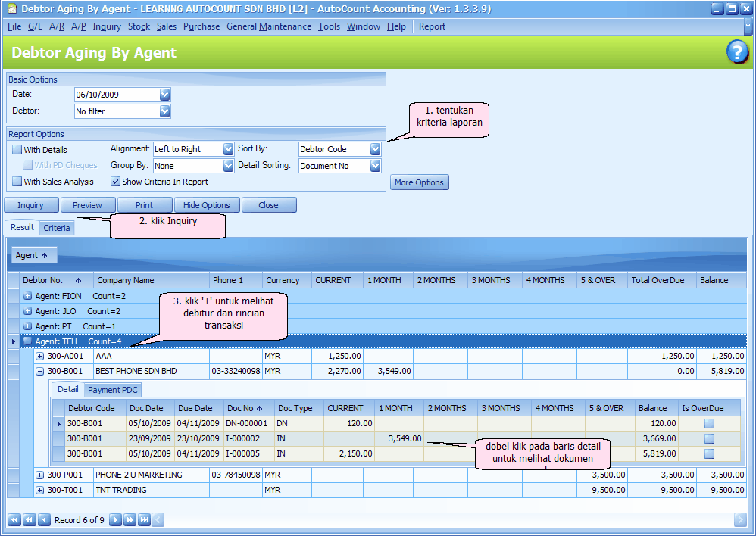Collapse Agent: TEH group minus icon
The image size is (756, 536).
pyautogui.click(x=27, y=341)
